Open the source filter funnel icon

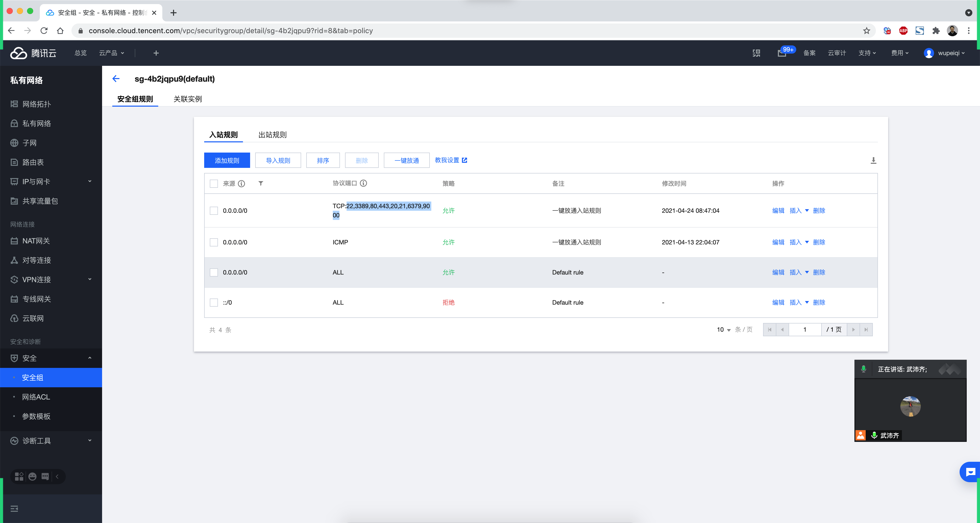[x=261, y=183]
